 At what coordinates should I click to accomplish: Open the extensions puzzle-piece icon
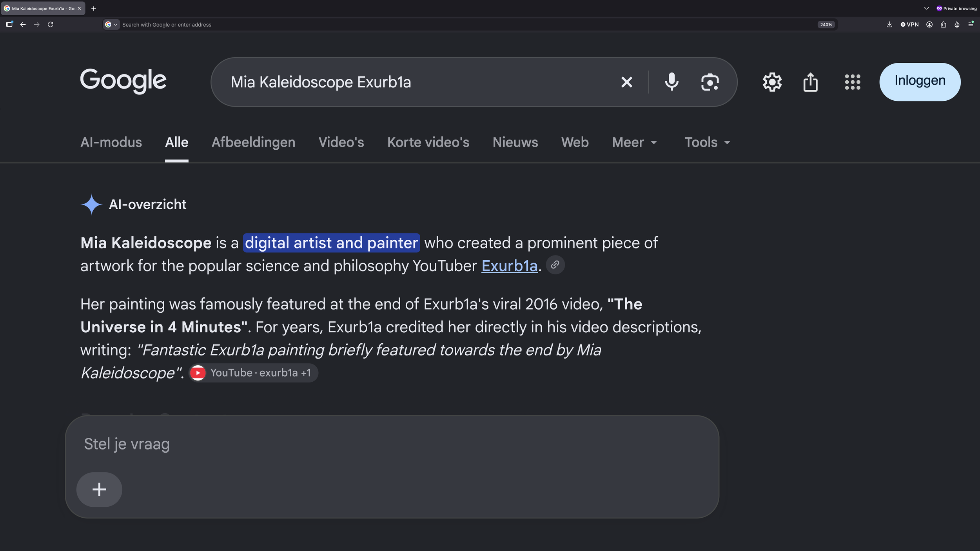(944, 24)
